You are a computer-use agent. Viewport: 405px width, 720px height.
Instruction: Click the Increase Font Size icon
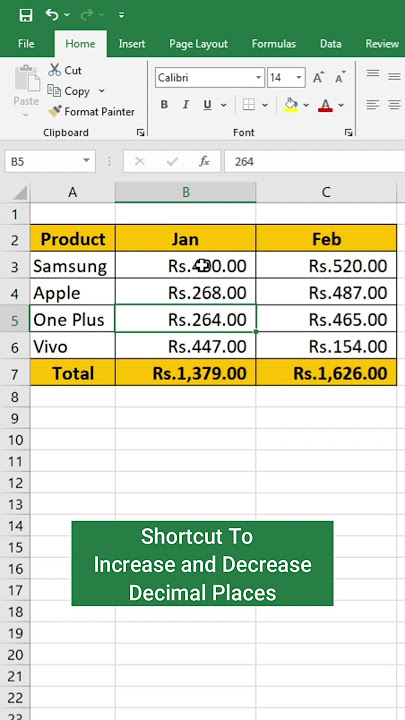(319, 78)
